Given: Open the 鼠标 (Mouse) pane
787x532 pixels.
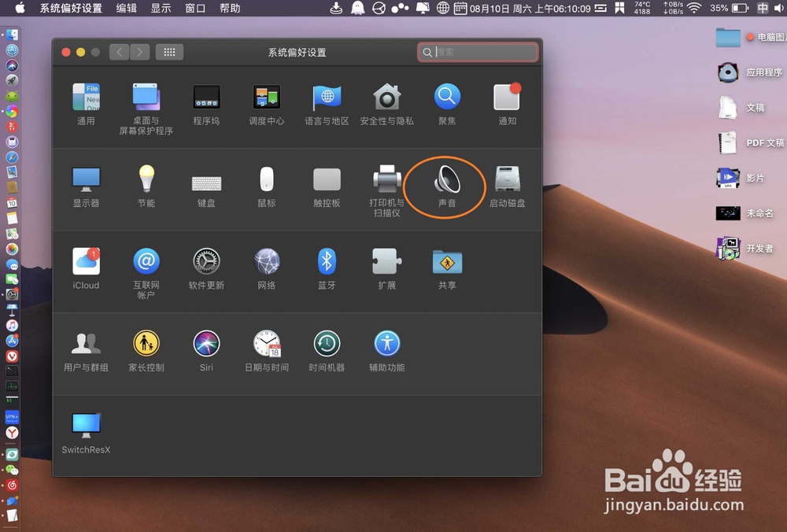Looking at the screenshot, I should tap(267, 187).
